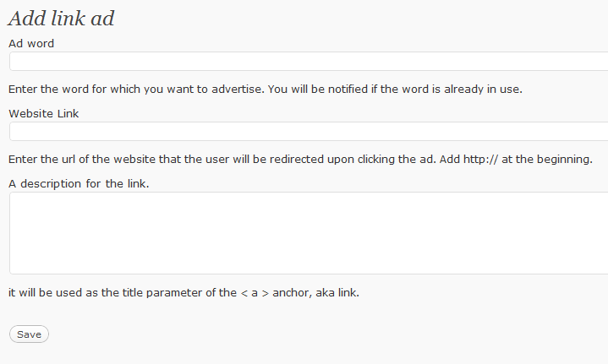608x364 pixels.
Task: Click in the link description textarea
Action: point(309,233)
